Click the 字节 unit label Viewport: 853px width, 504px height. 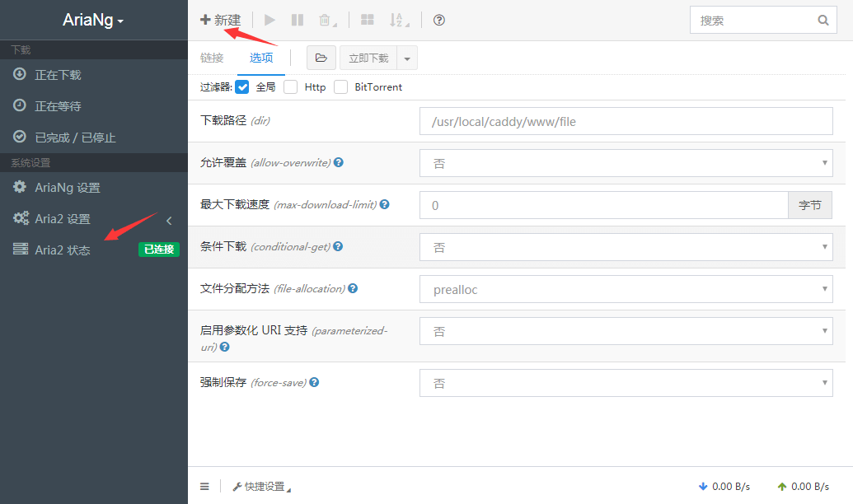tap(810, 205)
